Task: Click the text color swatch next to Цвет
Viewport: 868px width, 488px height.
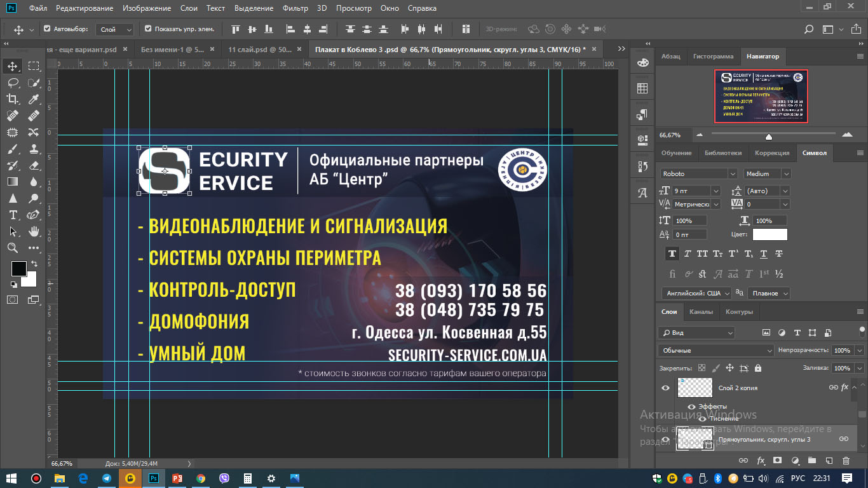Action: (x=770, y=234)
